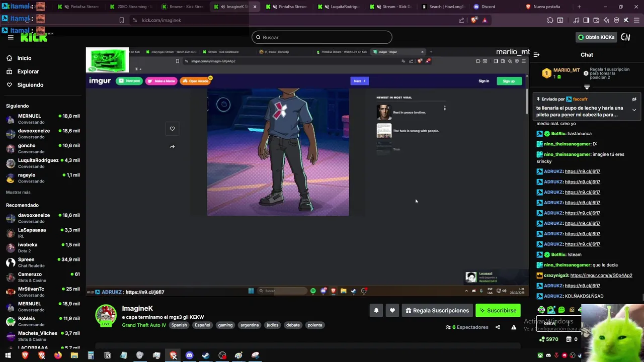Open the Grand Theft Auto IV category link
644x362 pixels.
[144, 325]
